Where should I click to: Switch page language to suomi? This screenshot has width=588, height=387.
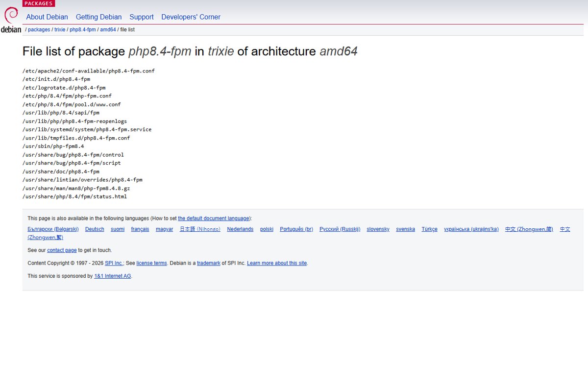pos(118,229)
